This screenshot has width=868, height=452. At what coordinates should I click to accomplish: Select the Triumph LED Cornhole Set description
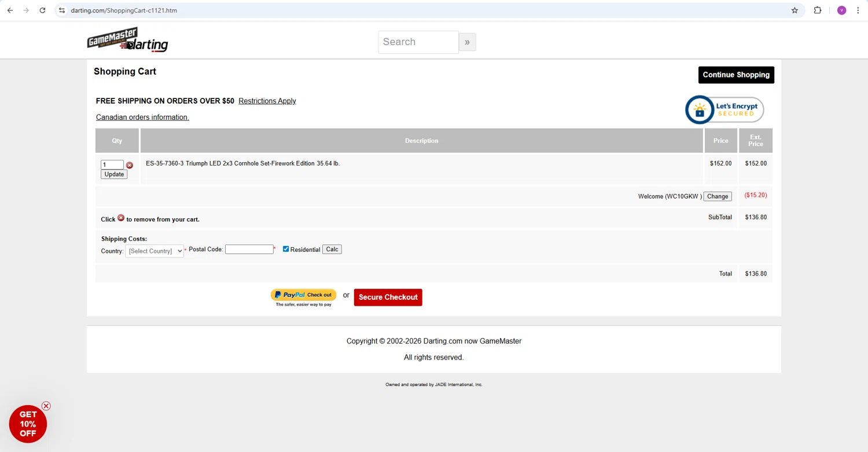coord(242,163)
